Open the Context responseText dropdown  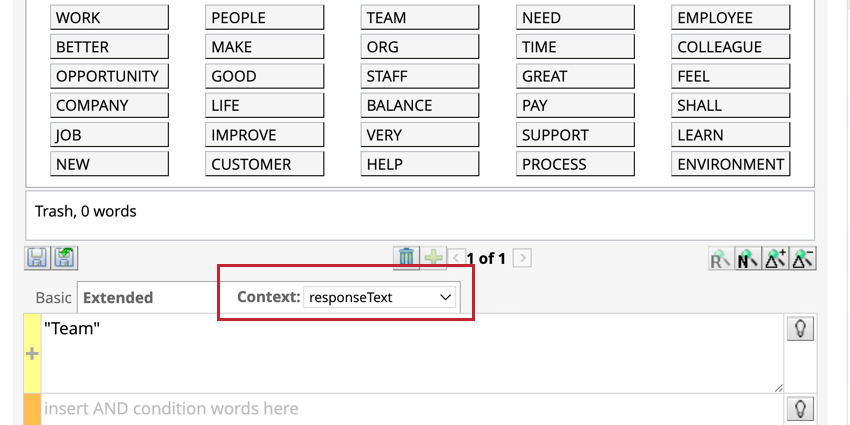[379, 297]
